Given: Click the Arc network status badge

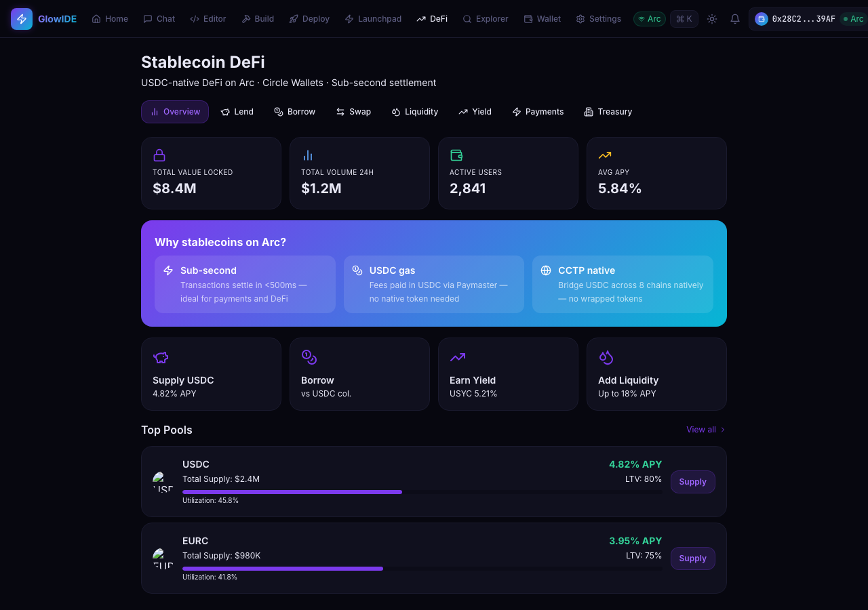Looking at the screenshot, I should [x=650, y=19].
